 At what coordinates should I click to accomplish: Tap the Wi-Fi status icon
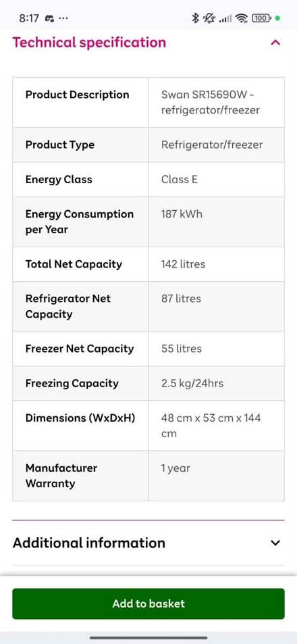click(242, 18)
